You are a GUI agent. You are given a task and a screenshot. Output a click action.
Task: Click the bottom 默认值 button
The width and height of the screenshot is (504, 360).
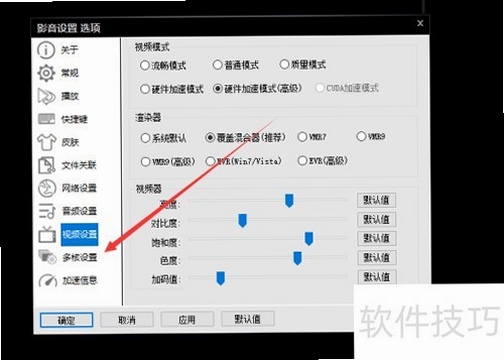click(248, 319)
